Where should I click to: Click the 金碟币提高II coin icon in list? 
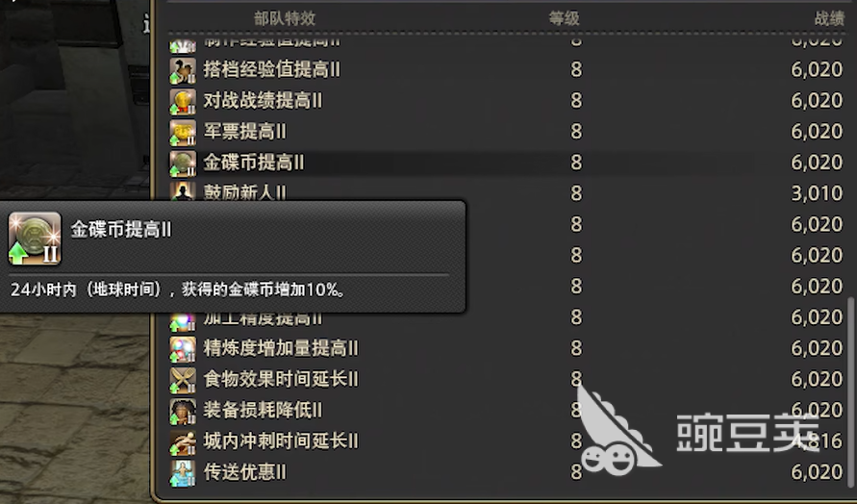[183, 163]
